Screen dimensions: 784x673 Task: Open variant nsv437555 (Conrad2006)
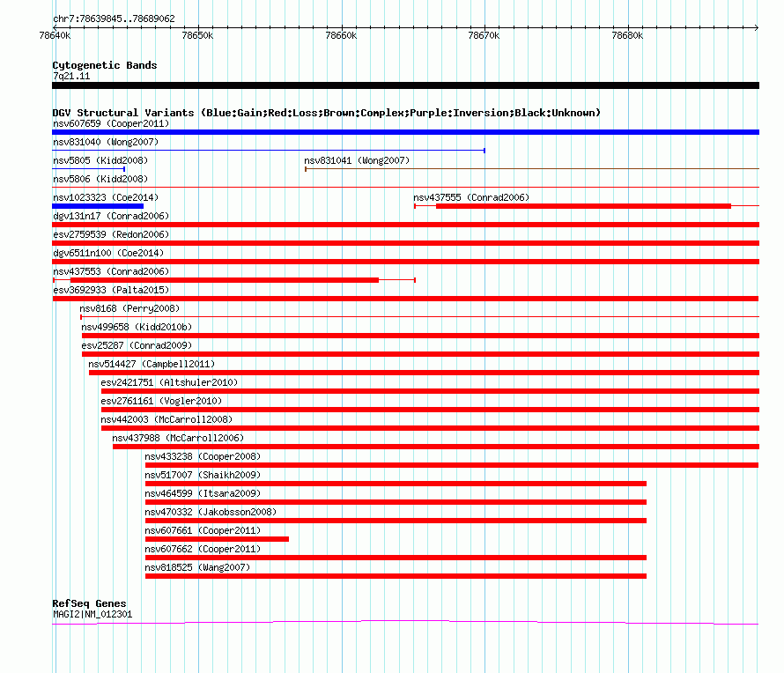click(x=471, y=197)
